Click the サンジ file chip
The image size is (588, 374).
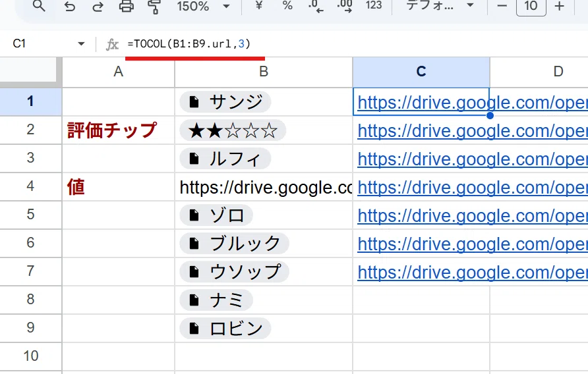(x=225, y=102)
